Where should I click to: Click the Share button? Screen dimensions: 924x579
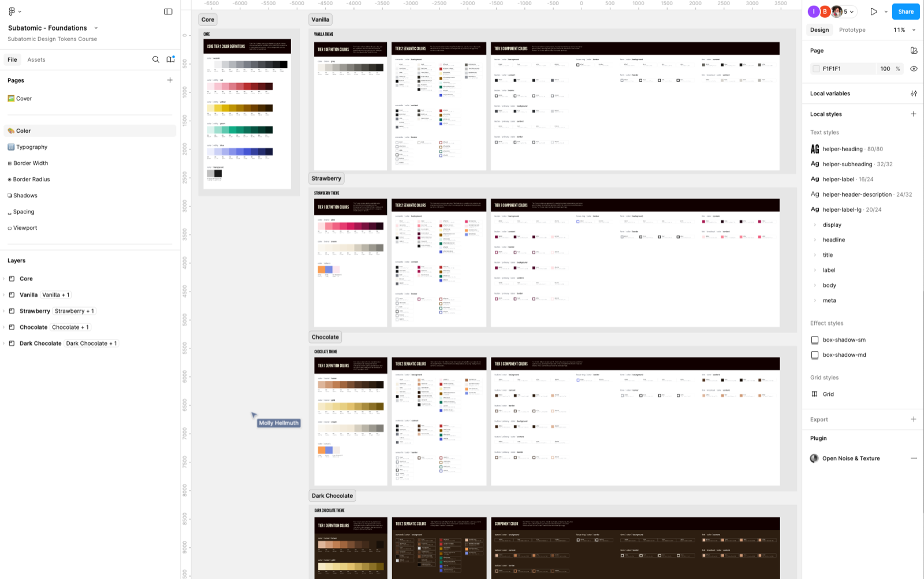click(906, 12)
